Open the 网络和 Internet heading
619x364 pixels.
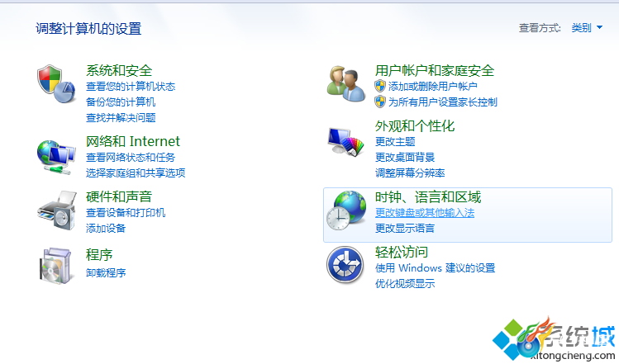133,141
